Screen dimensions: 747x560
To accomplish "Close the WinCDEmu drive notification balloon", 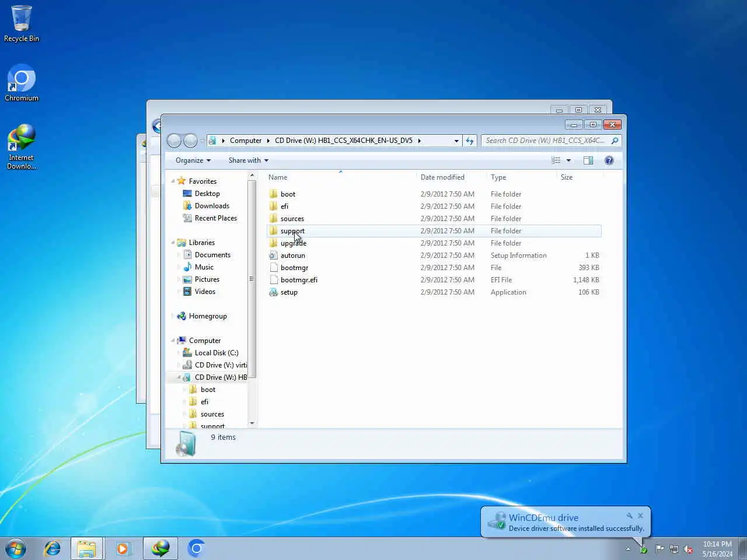I will tap(640, 516).
